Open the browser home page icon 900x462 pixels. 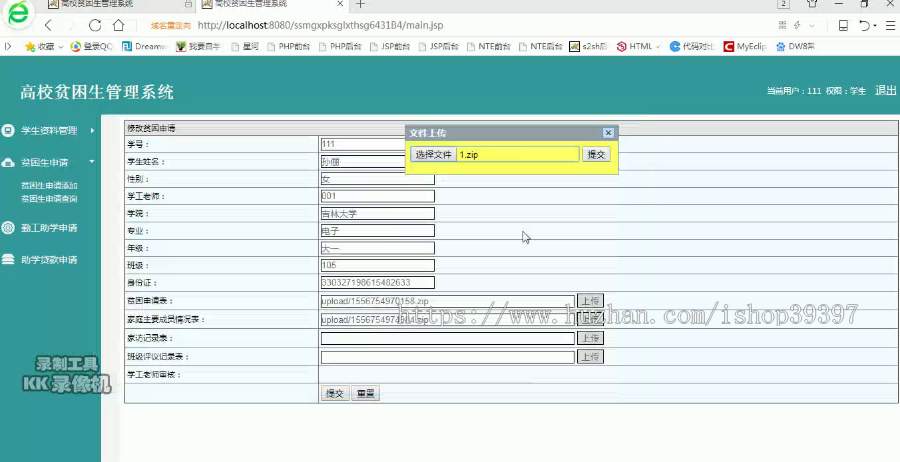click(118, 25)
